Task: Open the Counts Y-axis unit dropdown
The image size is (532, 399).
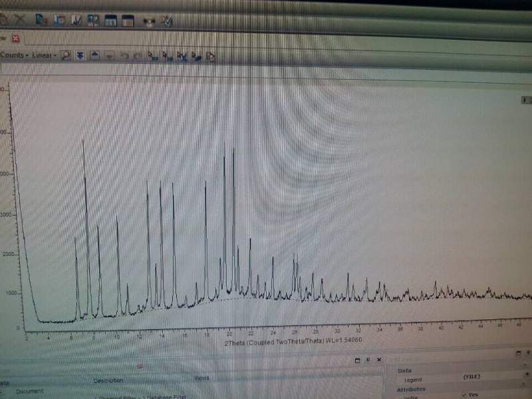Action: pyautogui.click(x=14, y=55)
